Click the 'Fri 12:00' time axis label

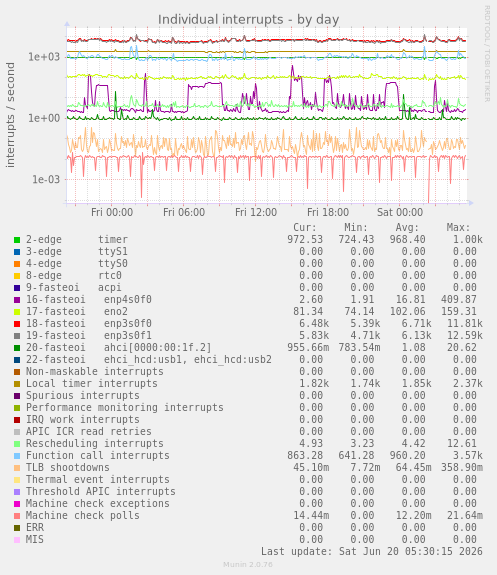(256, 212)
